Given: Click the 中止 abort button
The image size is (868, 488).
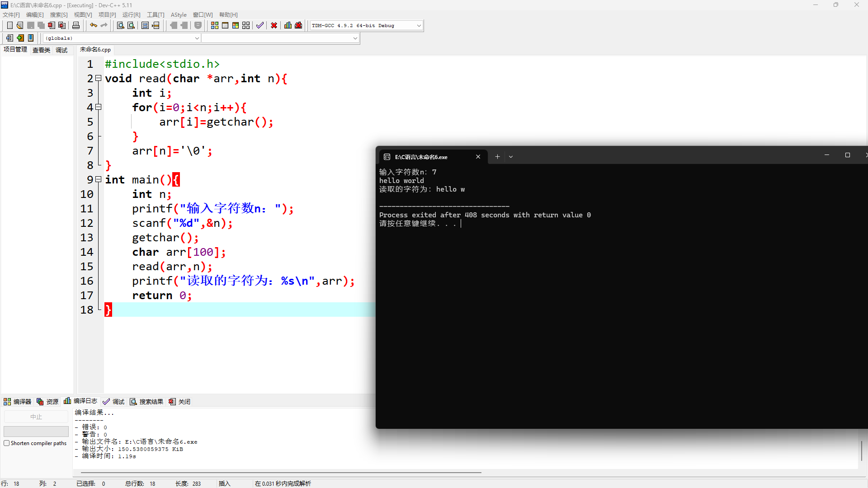Looking at the screenshot, I should click(36, 417).
